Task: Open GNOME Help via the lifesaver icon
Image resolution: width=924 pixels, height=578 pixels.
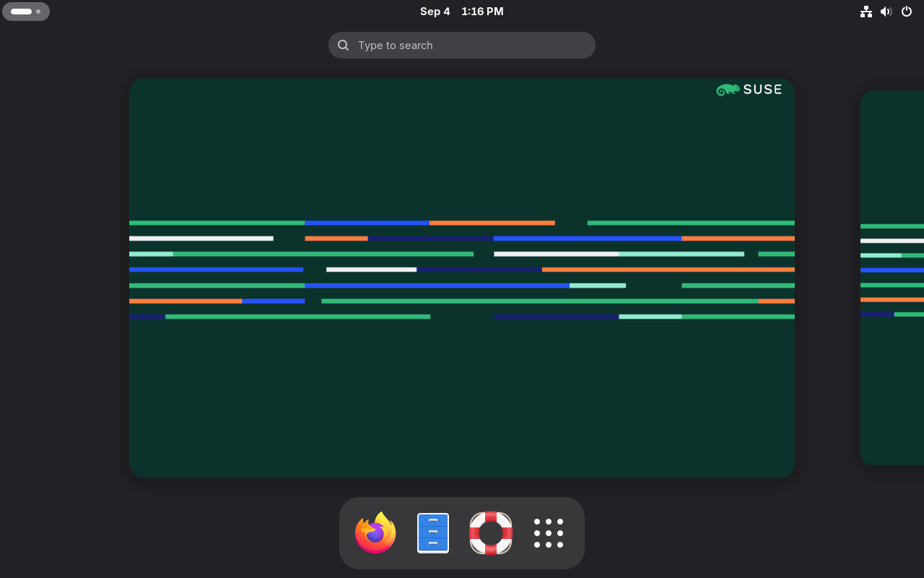Action: pyautogui.click(x=491, y=532)
